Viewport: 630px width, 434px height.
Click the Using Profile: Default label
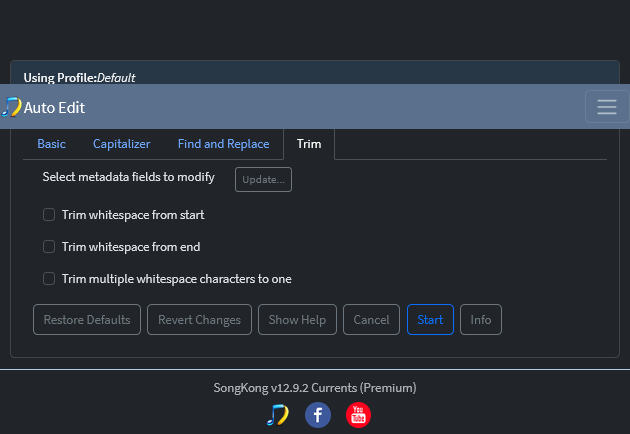(x=80, y=78)
